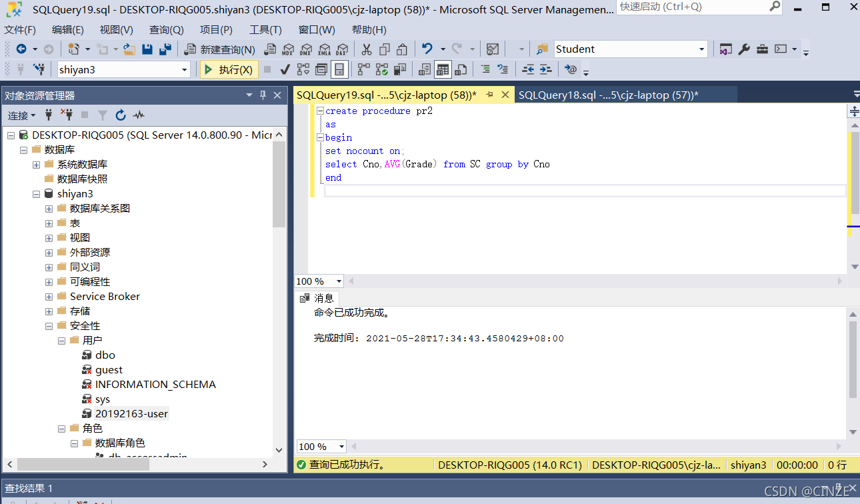Viewport: 860px width, 504px height.
Task: Select Results to Text mode
Action: tap(424, 69)
